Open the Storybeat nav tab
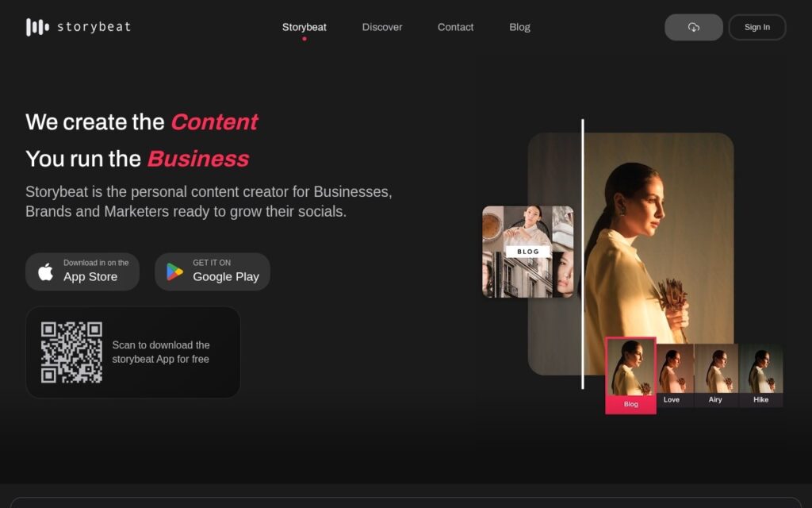The height and width of the screenshot is (508, 812). click(x=304, y=27)
